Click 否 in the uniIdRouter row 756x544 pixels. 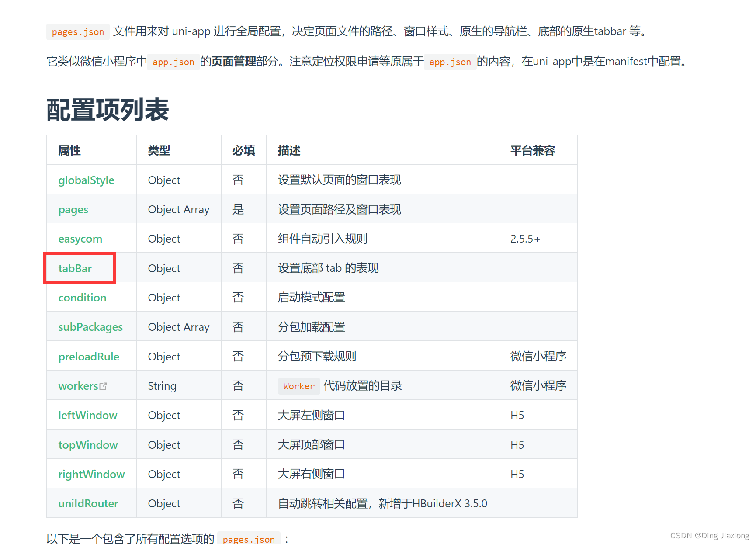pyautogui.click(x=238, y=503)
